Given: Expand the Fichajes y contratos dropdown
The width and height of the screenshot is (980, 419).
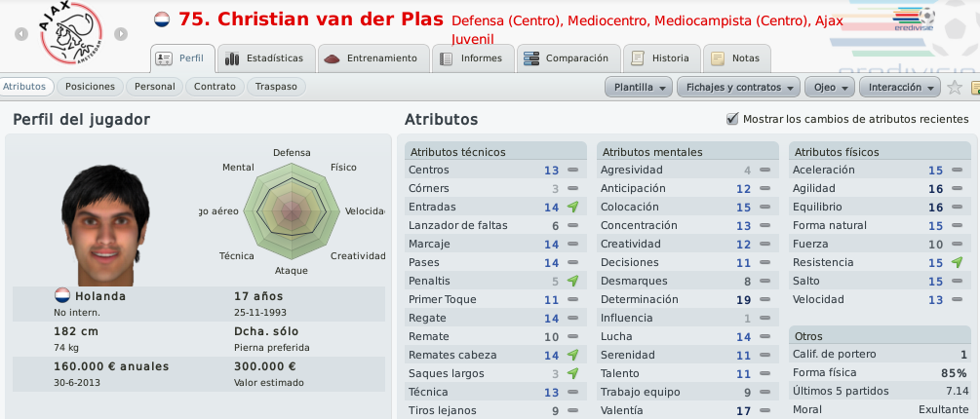Looking at the screenshot, I should (739, 87).
